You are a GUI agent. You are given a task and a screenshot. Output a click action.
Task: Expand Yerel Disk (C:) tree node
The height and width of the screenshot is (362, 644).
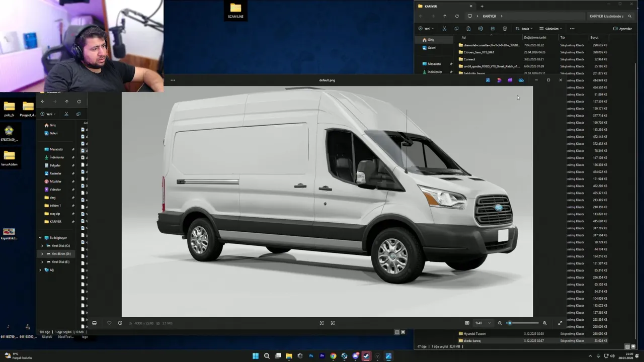(x=42, y=246)
